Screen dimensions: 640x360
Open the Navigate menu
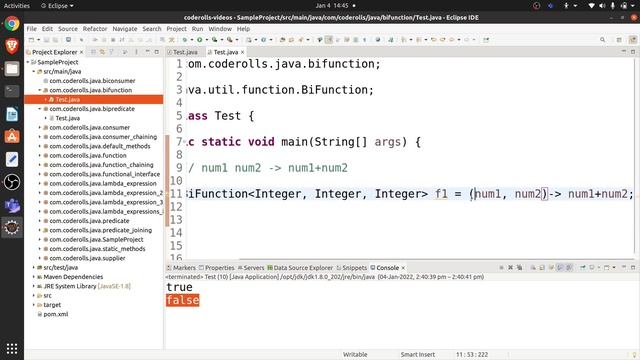pos(125,29)
